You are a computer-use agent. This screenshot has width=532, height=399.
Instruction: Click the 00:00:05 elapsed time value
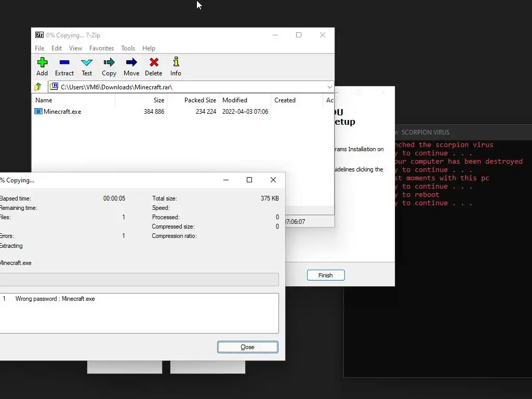114,198
